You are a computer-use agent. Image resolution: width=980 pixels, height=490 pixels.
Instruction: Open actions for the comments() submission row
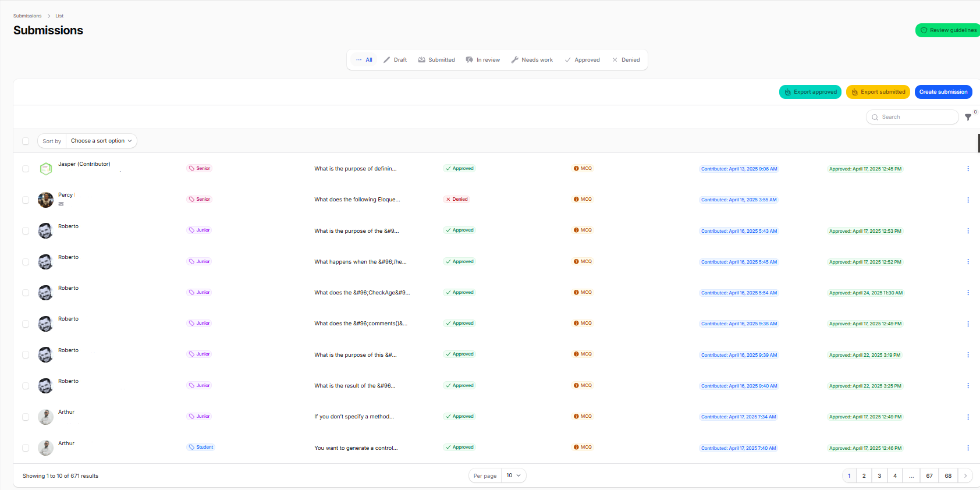click(968, 324)
